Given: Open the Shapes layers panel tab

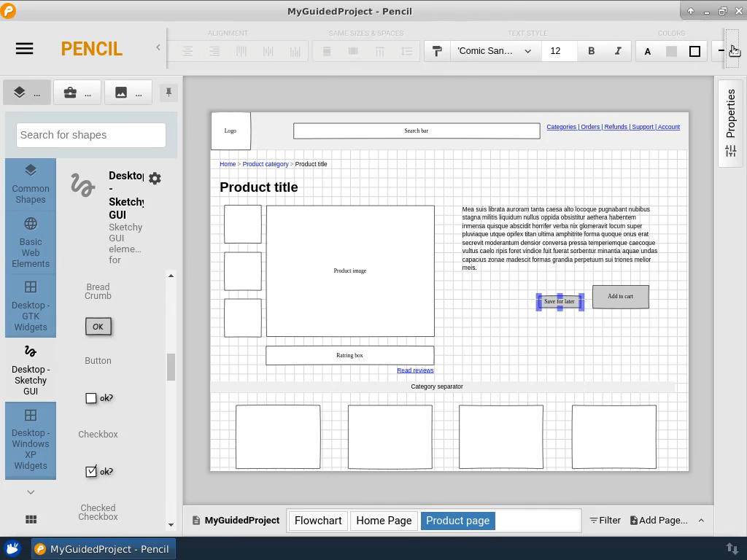Looking at the screenshot, I should [27, 93].
